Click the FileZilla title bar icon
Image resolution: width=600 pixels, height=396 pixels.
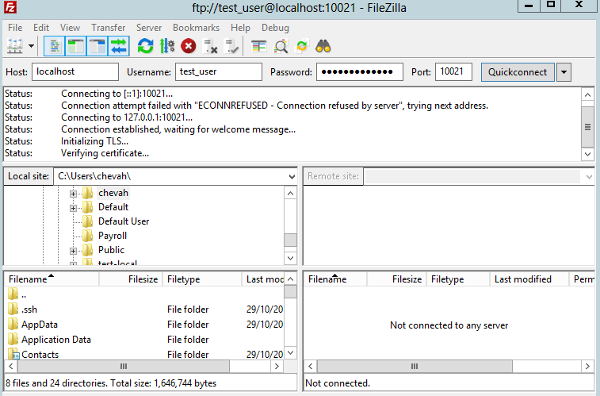tap(10, 7)
